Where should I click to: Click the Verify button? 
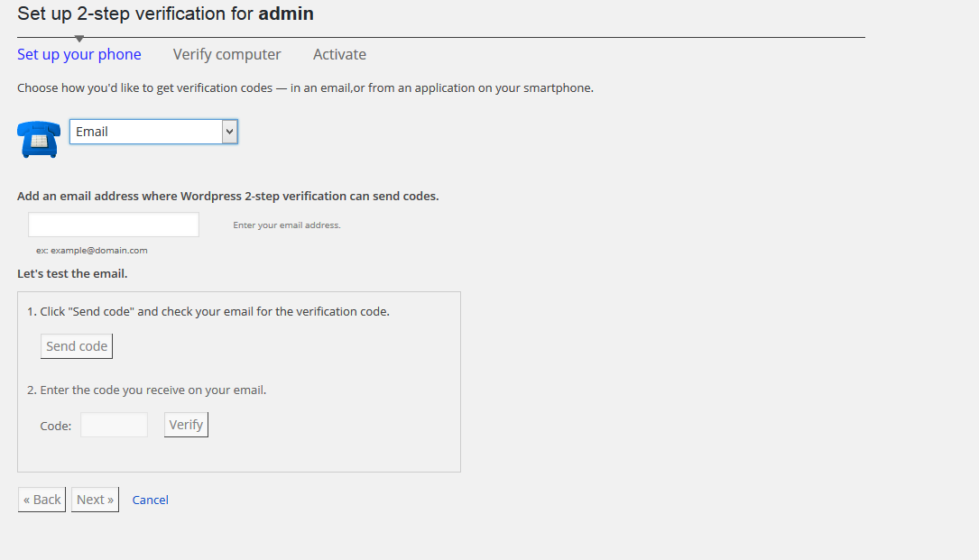pyautogui.click(x=186, y=425)
